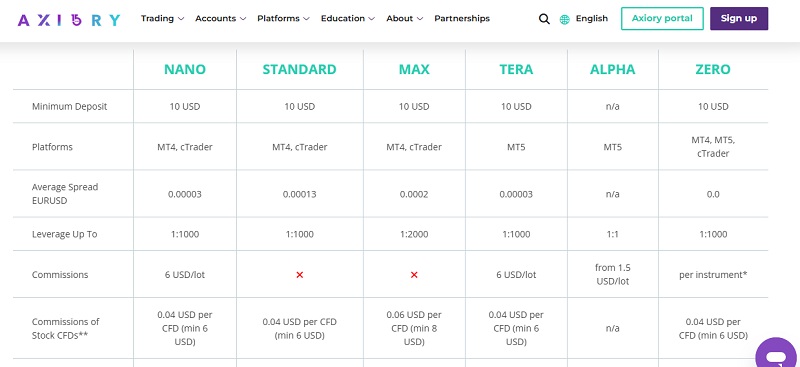Open the purple chat widget bubble

point(777,353)
